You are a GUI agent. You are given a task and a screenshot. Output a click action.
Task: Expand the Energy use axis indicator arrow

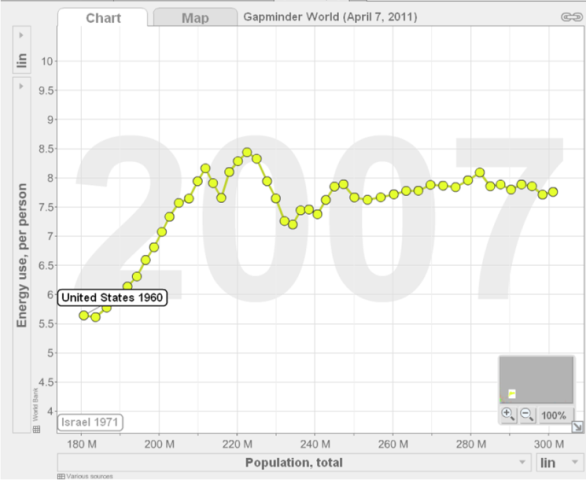21,86
